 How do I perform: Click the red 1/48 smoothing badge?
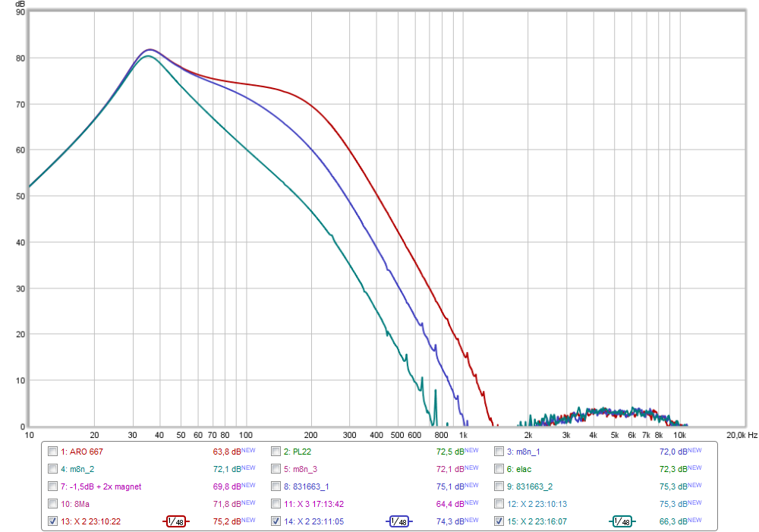[x=176, y=521]
